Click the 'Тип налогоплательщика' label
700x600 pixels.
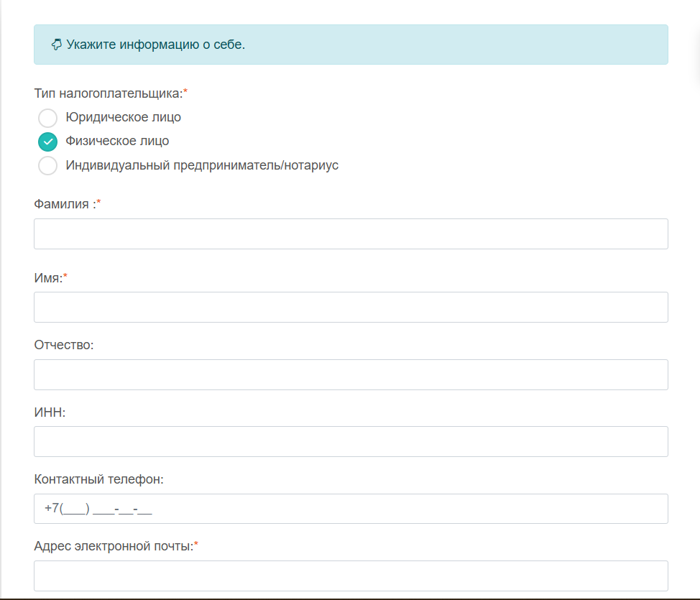click(108, 93)
